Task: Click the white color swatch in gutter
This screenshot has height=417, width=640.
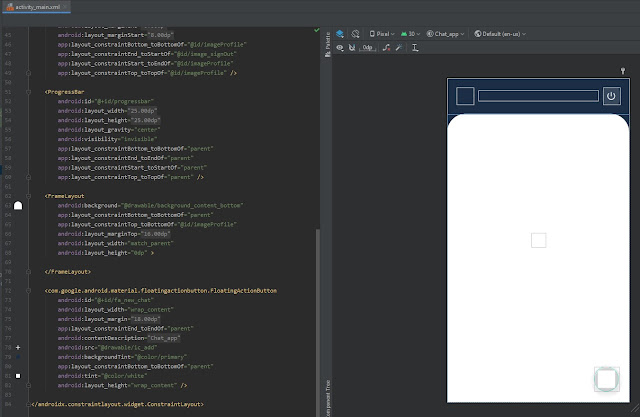Action: coord(17,375)
